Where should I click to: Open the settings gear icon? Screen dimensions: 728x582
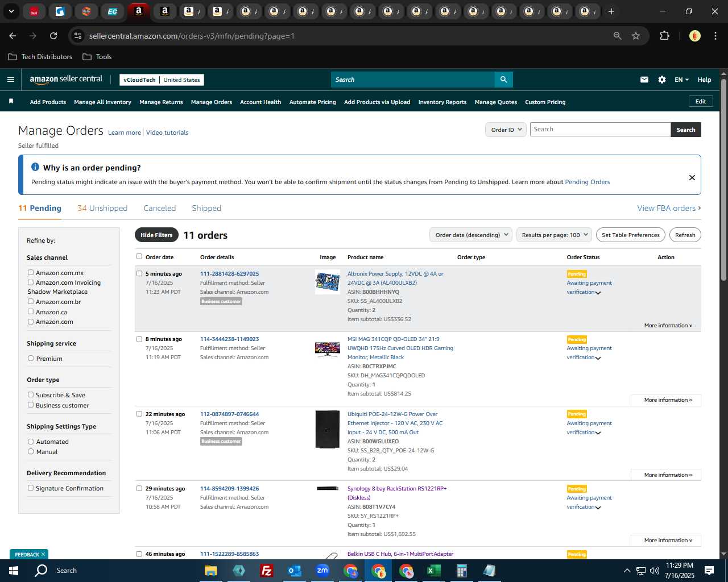pos(661,80)
